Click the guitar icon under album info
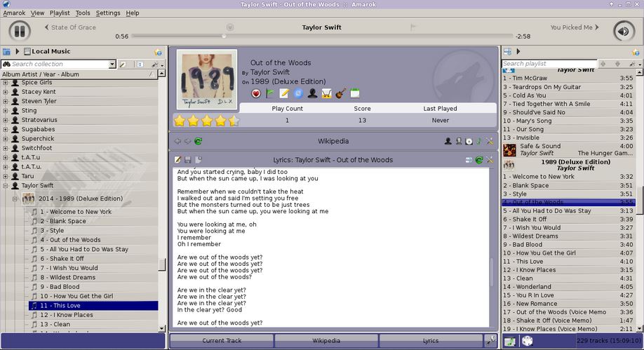Screen dimensions: 644x350 point(340,94)
